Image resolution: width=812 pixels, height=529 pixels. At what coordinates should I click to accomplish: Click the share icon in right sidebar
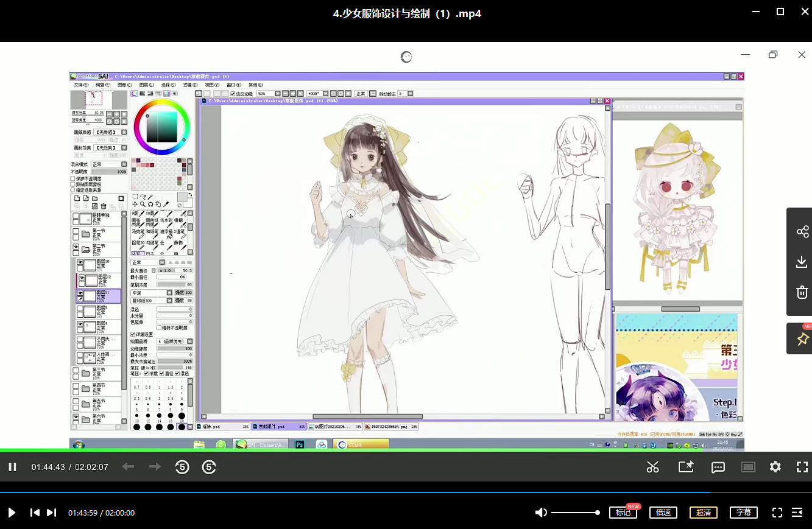point(802,232)
